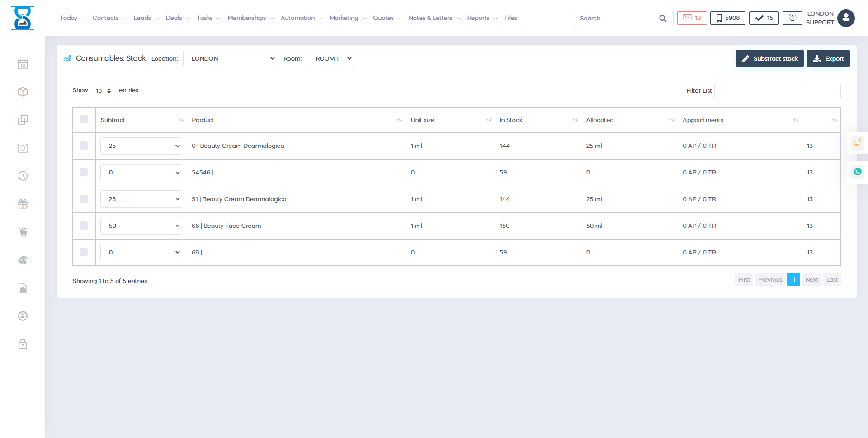Click the gift box sidebar icon
Image resolution: width=868 pixels, height=438 pixels.
coord(23,204)
